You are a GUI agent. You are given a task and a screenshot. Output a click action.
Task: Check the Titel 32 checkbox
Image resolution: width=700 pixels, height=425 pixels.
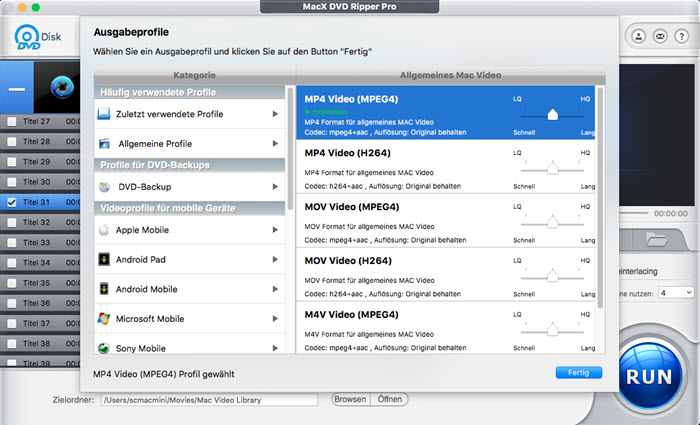pyautogui.click(x=12, y=222)
